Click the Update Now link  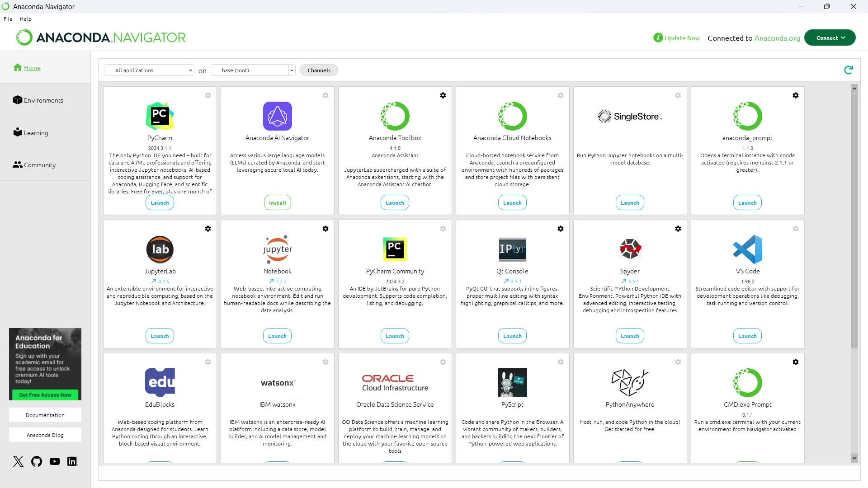(x=682, y=38)
